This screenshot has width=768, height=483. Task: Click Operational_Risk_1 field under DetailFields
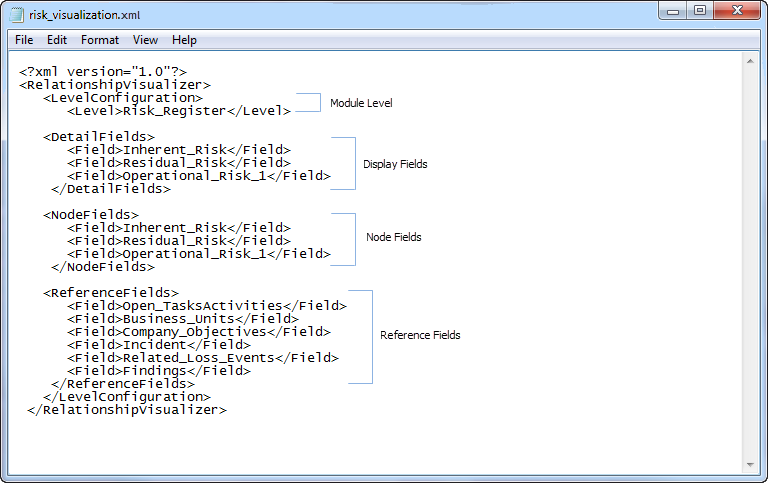pos(199,176)
